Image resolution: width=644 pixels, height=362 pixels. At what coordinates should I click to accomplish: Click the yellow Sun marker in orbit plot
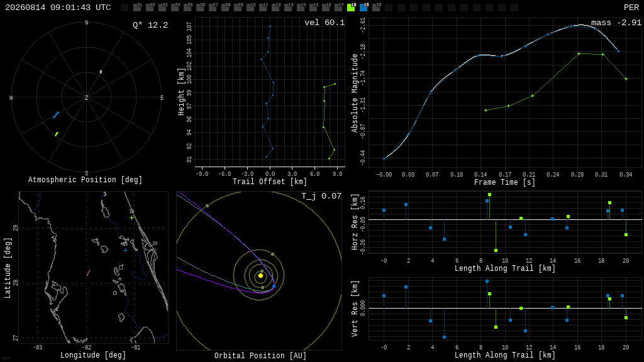point(260,276)
